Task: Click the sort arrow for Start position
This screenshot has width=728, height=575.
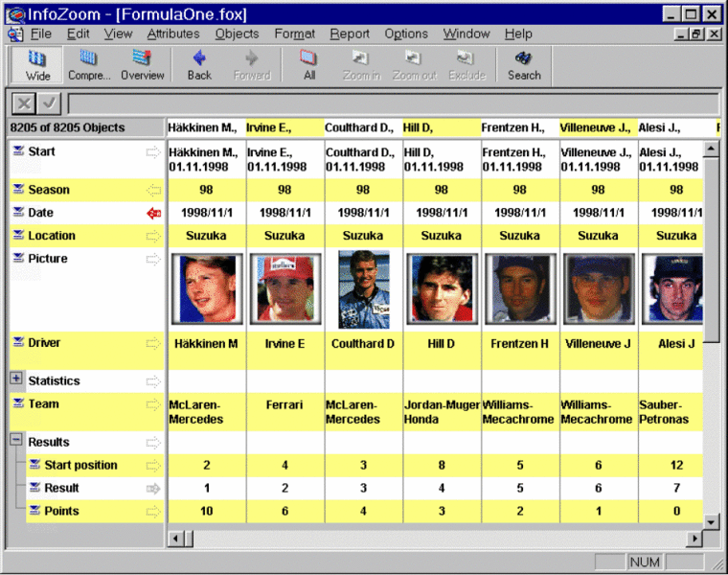Action: [x=153, y=466]
